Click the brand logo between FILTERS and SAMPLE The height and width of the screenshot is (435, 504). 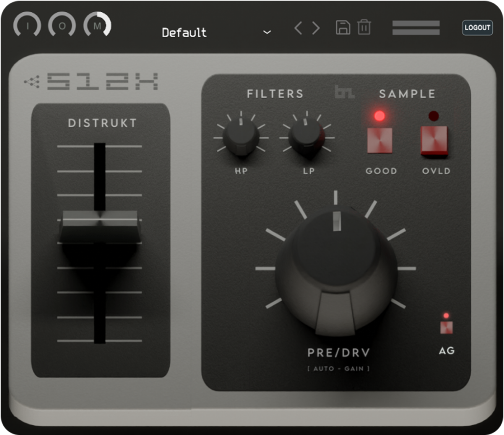coord(344,93)
